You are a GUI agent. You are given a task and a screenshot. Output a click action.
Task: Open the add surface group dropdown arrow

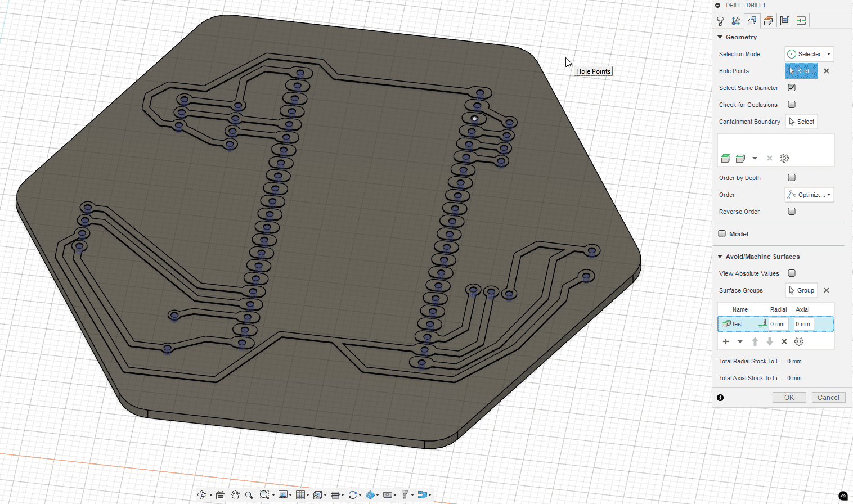(740, 341)
